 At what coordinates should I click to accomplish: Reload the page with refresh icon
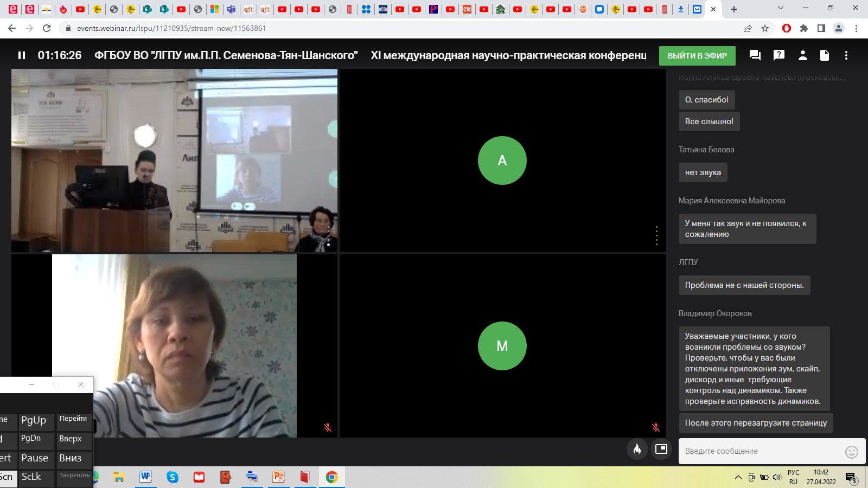pyautogui.click(x=47, y=28)
